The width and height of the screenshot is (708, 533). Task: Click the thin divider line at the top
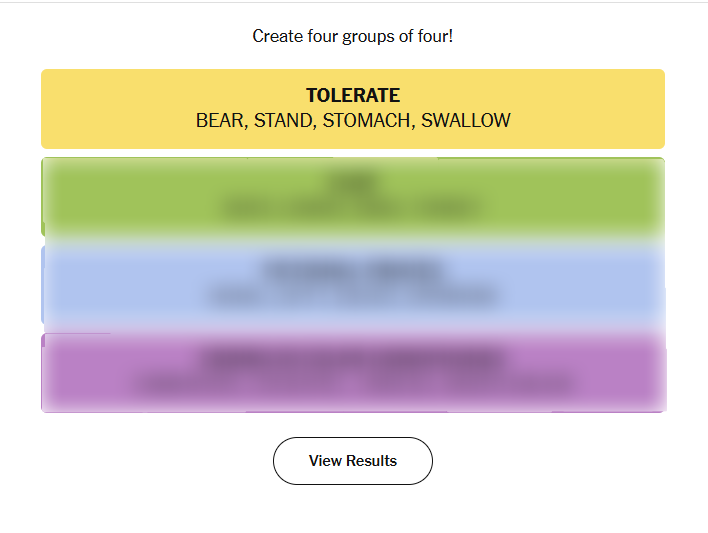[353, 2]
